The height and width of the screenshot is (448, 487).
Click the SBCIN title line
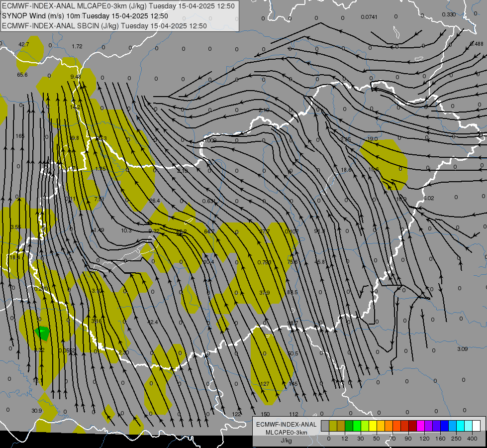coord(104,26)
